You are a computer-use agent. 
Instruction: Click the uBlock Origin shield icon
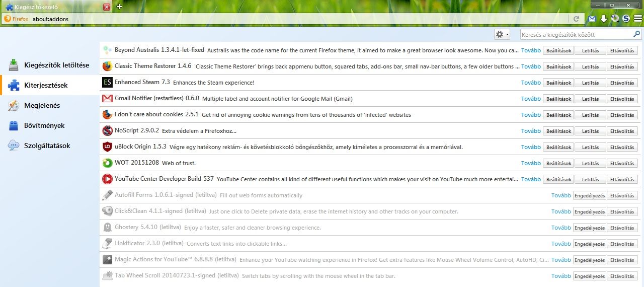tap(107, 147)
